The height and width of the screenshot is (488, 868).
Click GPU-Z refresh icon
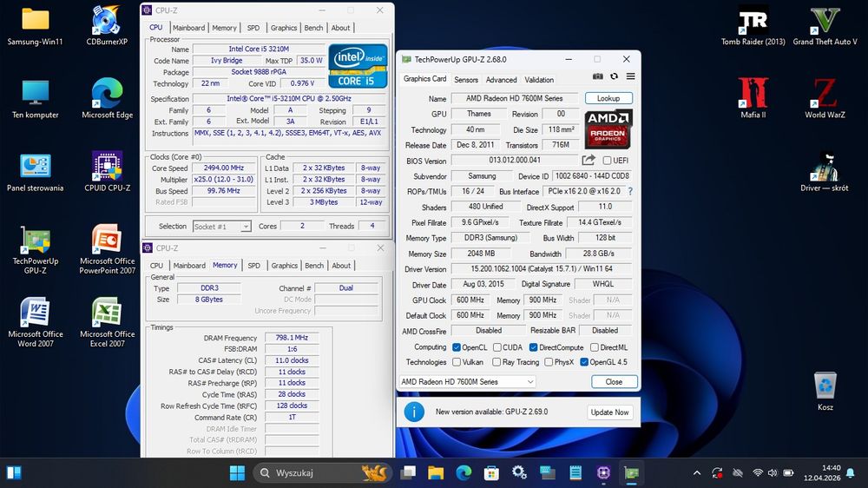614,76
